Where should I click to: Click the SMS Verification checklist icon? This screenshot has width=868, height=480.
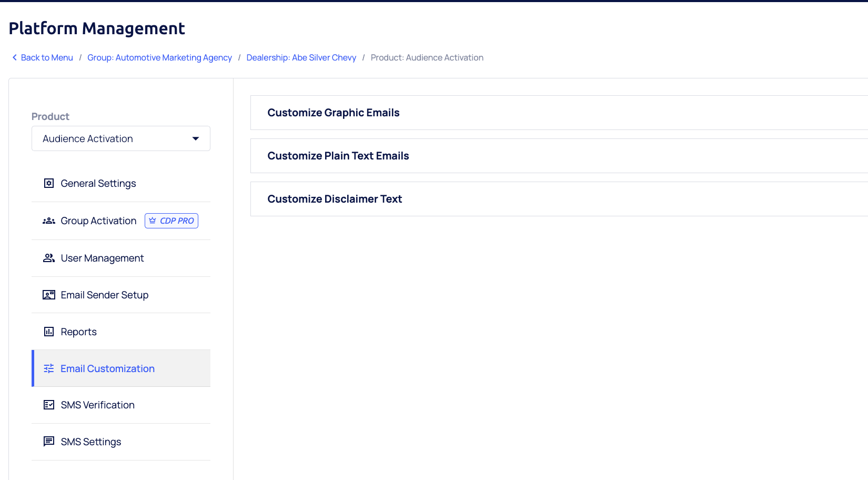[49, 405]
